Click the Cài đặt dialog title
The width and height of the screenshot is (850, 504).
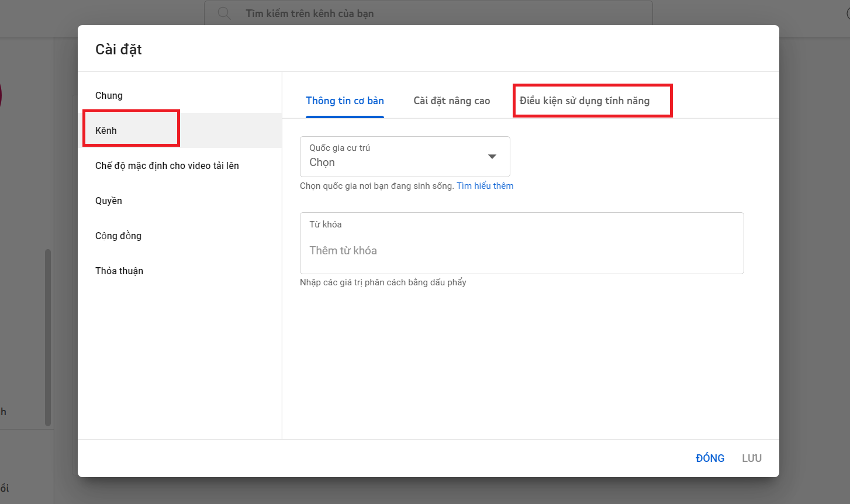coord(119,50)
